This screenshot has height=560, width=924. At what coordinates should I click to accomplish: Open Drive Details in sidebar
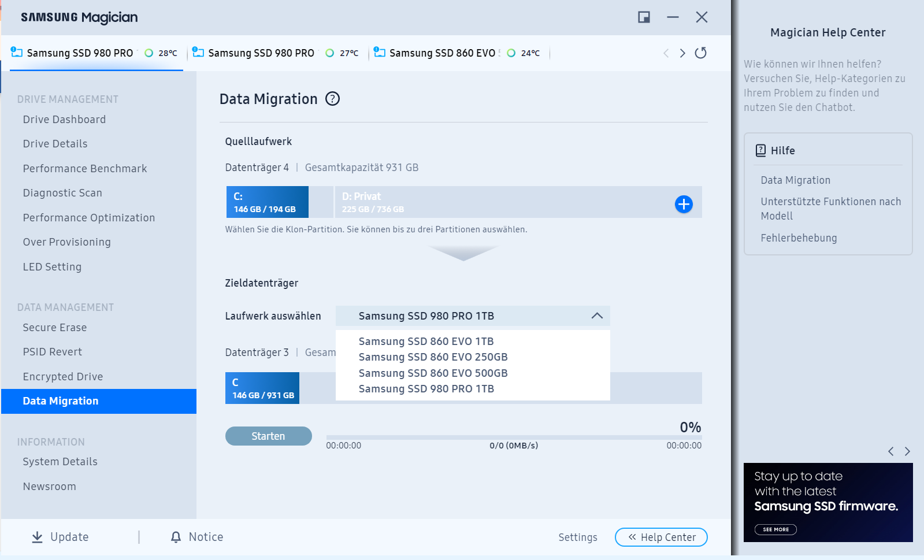(x=55, y=144)
